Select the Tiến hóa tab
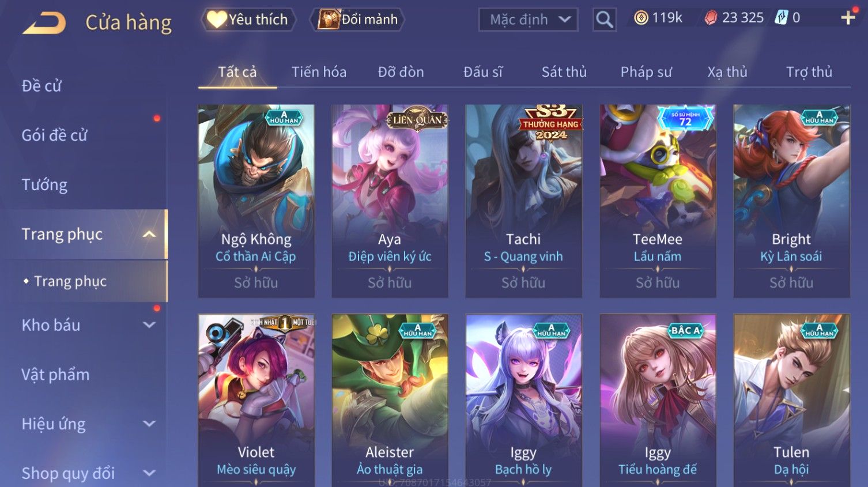The image size is (868, 487). tap(319, 72)
